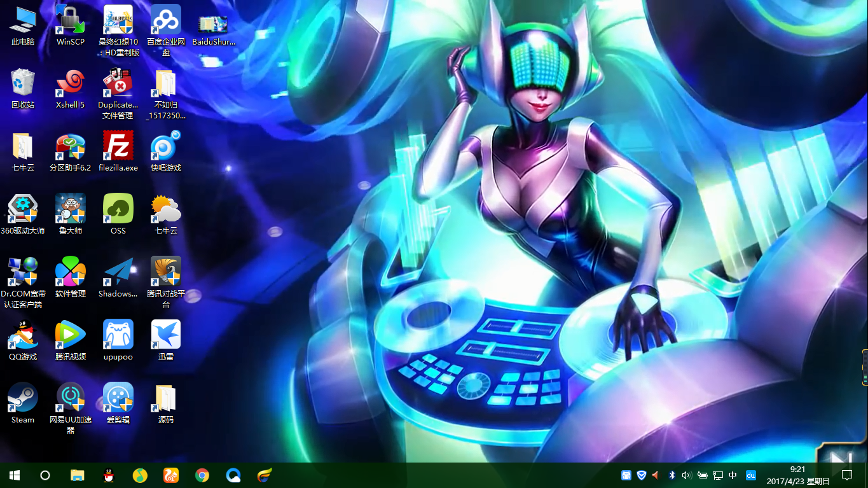This screenshot has width=868, height=488.
Task: Open the volume speaker tray control
Action: click(x=687, y=475)
